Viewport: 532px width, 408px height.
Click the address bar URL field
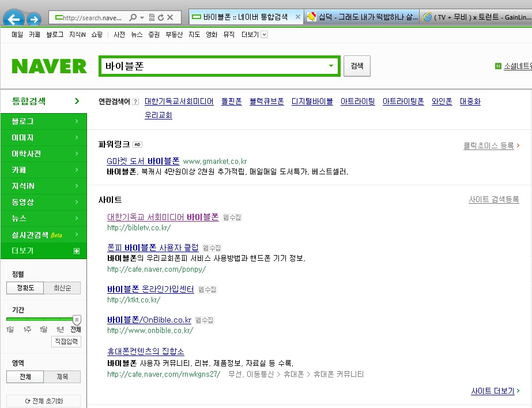(92, 17)
